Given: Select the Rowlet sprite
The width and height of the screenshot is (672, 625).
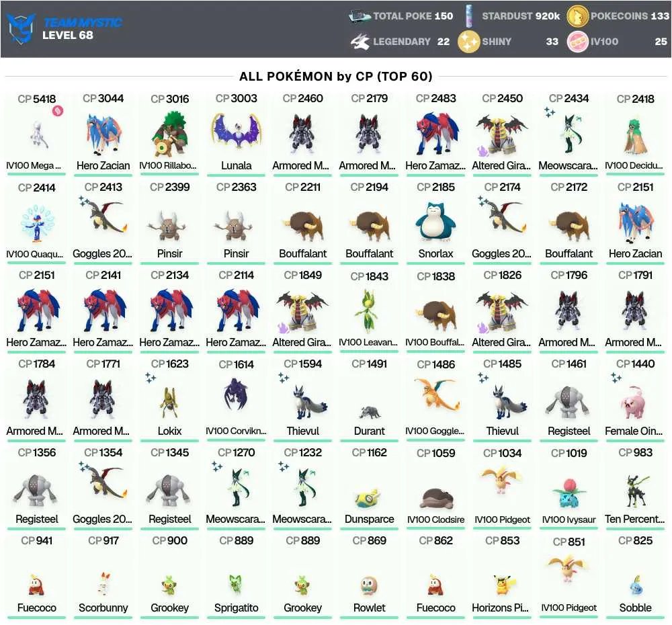Looking at the screenshot, I should click(369, 585).
